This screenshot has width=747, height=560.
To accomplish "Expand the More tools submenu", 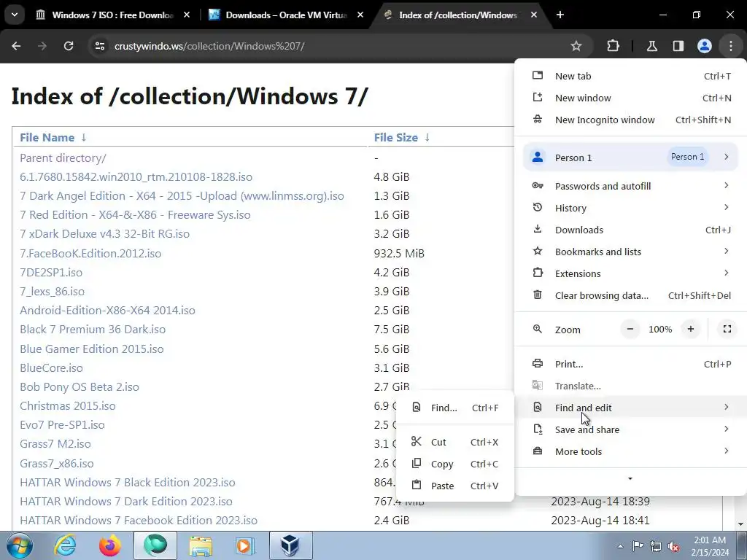I will click(630, 451).
